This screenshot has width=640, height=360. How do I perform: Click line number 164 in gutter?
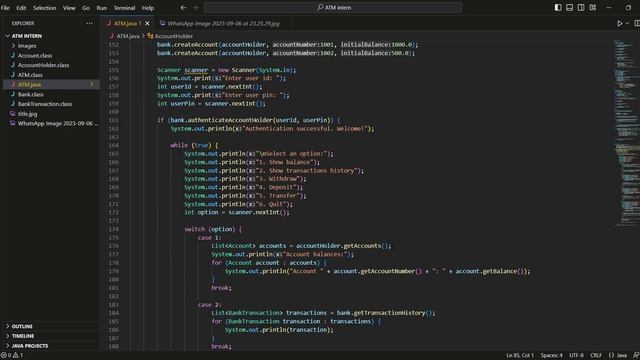pos(113,145)
